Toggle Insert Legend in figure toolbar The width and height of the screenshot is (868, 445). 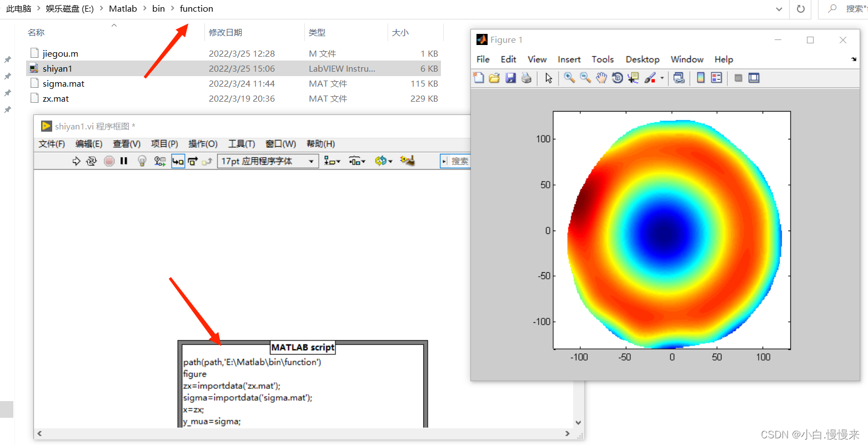[717, 78]
